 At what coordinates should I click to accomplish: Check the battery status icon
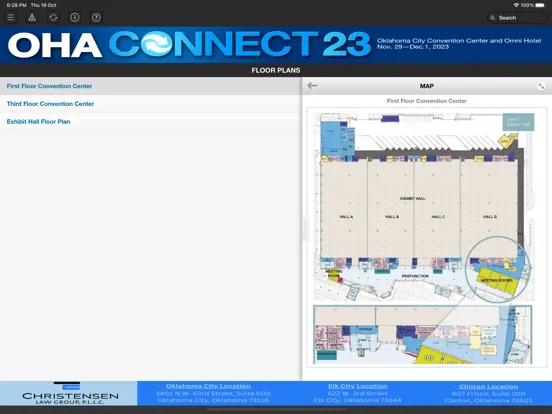[x=540, y=5]
